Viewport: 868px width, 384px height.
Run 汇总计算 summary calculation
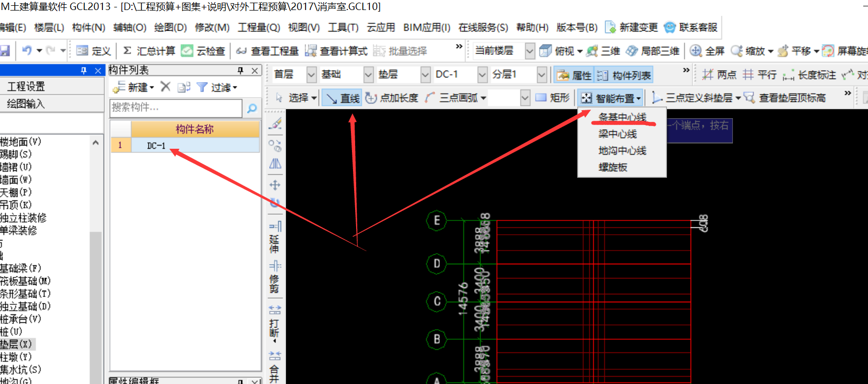[149, 51]
